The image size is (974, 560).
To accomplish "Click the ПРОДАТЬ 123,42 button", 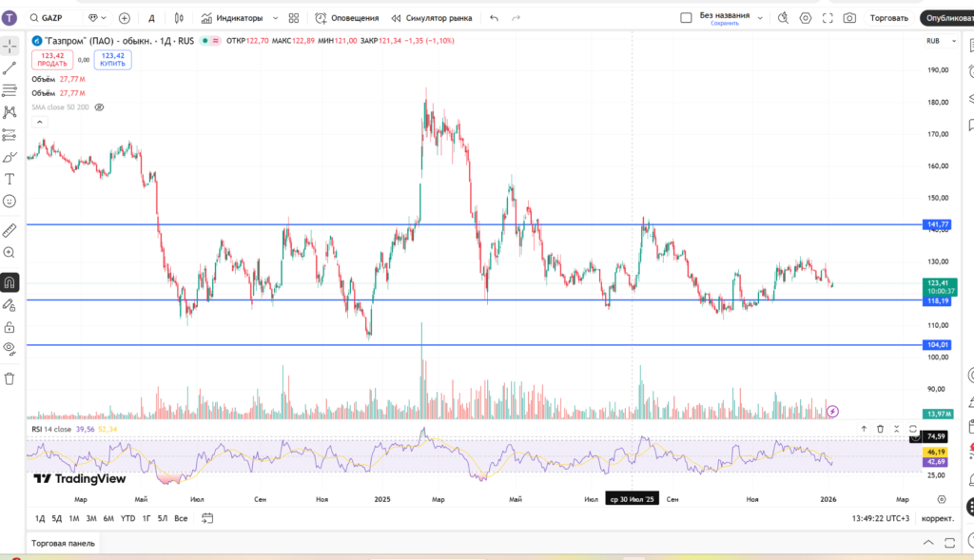I will (52, 60).
